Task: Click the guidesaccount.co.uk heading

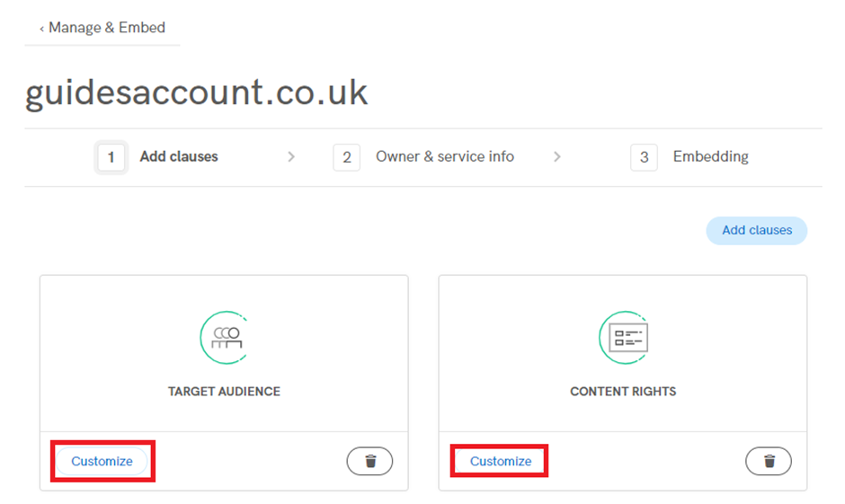Action: click(196, 93)
